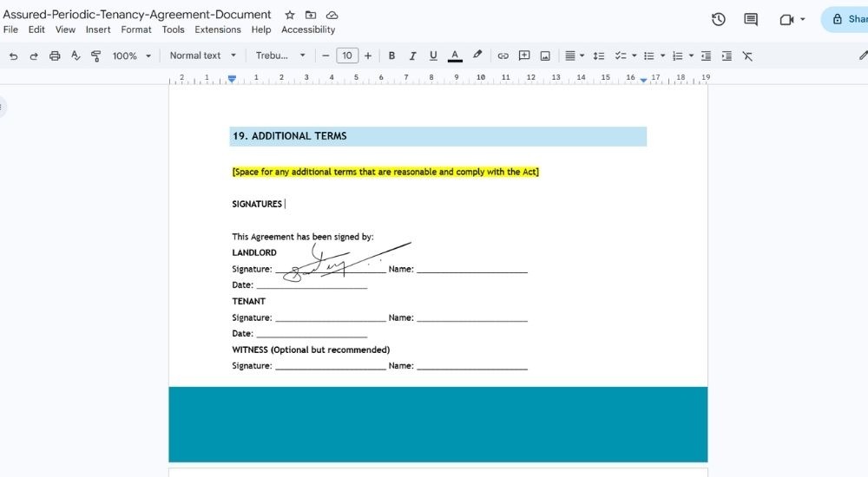
Task: Star the document
Action: (x=290, y=15)
